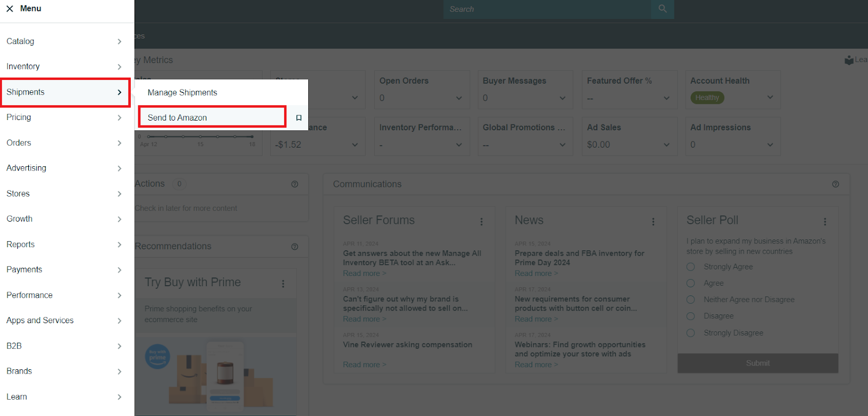
Task: Choose Send to Amazon from the submenu
Action: click(212, 117)
